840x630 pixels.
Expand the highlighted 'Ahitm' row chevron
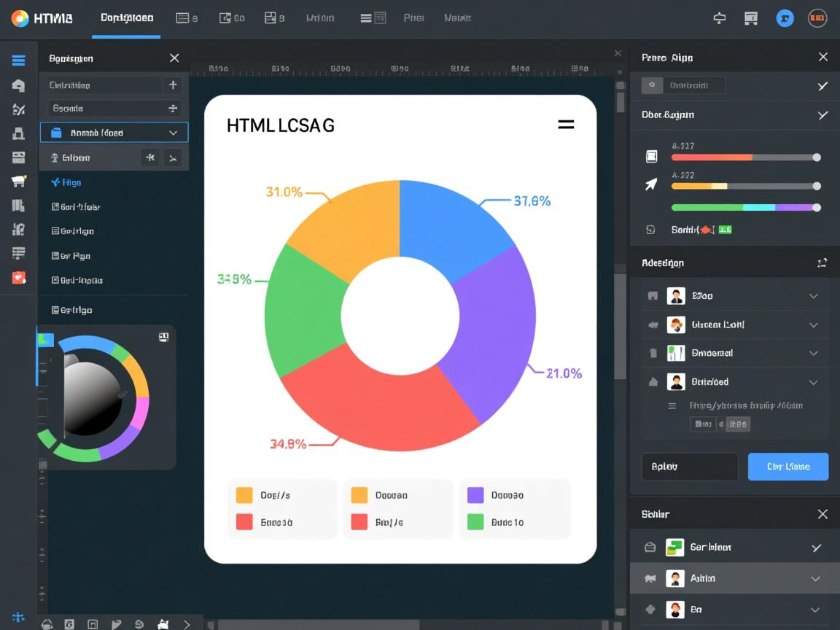tap(815, 579)
